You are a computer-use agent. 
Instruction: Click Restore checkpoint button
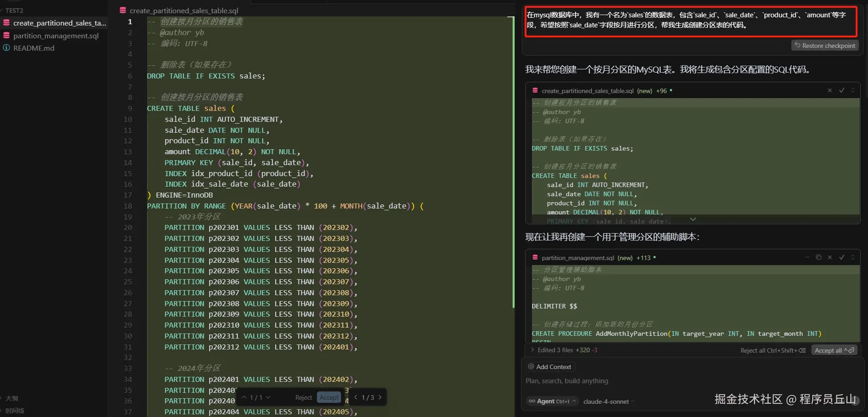825,46
